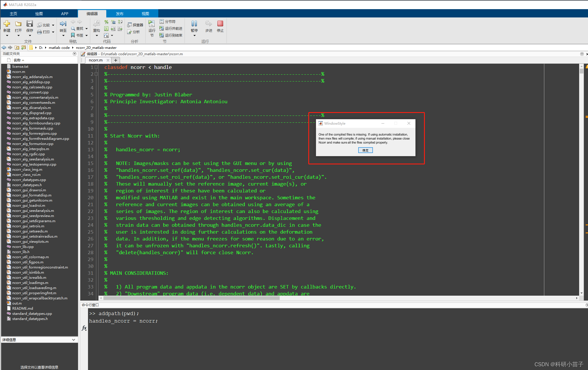588x370 pixels.
Task: Click the 转至 (Go To) arrow icon
Action: 63,24
